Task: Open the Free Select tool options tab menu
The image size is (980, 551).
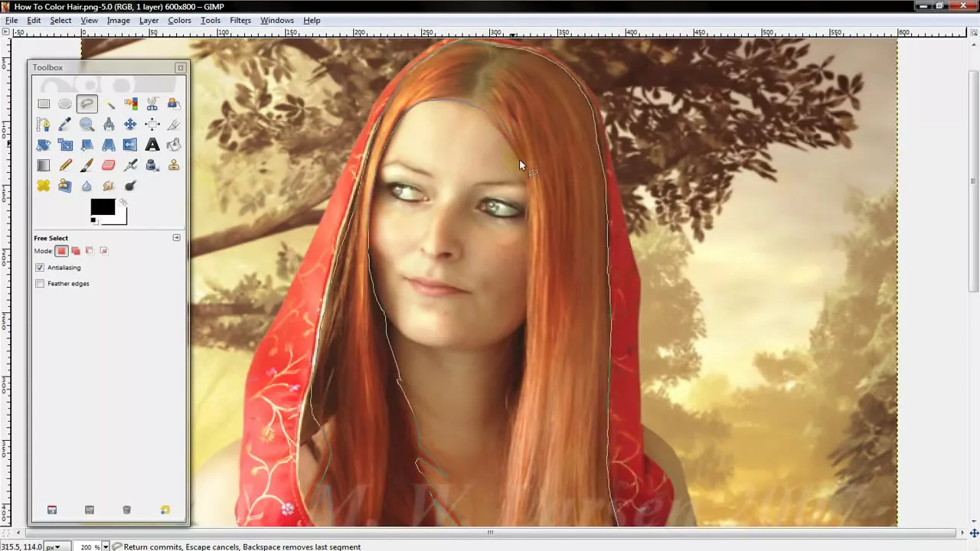Action: click(x=176, y=238)
